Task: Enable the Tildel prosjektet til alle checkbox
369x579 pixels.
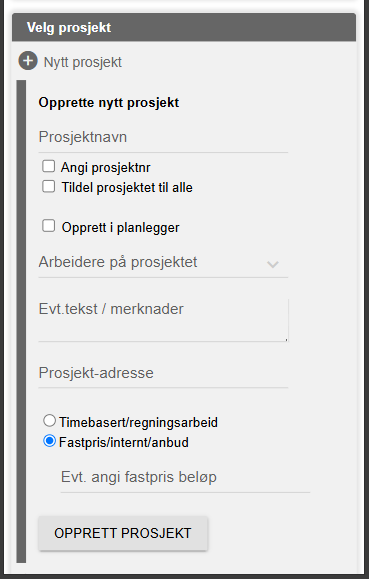Action: (48, 186)
